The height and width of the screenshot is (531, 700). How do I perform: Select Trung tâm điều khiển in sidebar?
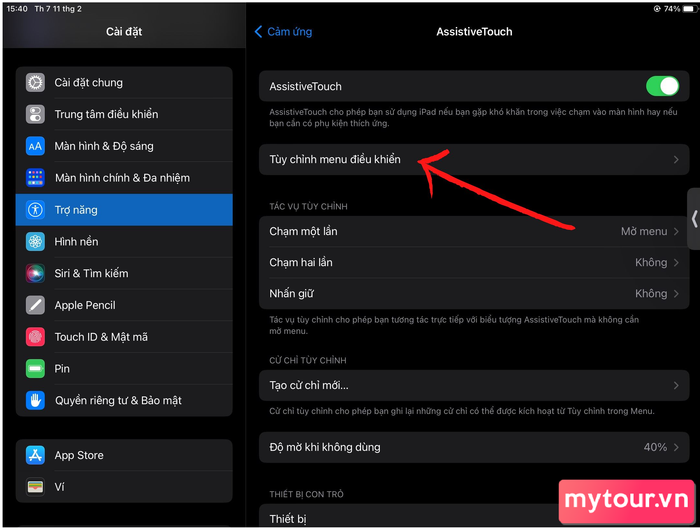124,114
